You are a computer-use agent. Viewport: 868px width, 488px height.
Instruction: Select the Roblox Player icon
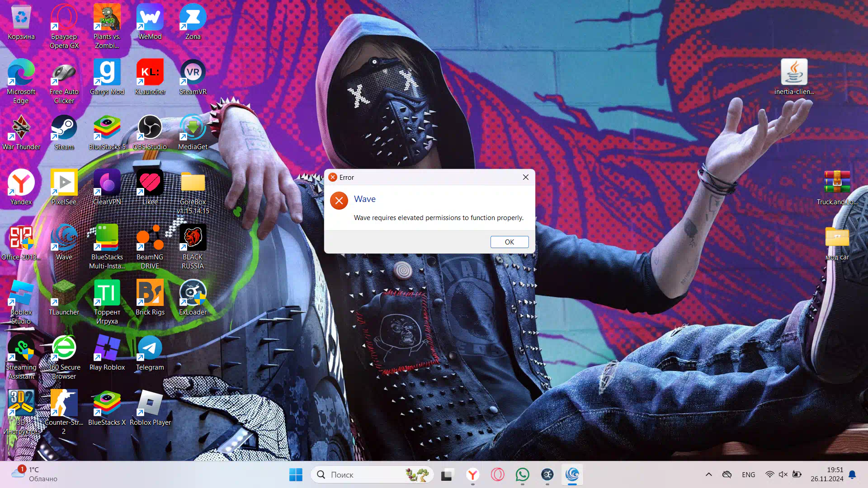pyautogui.click(x=150, y=408)
